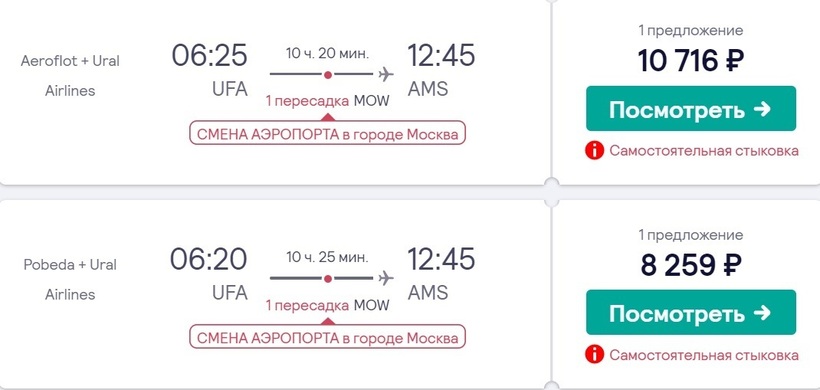Viewport: 820px width, 390px height.
Task: Click '1 пересадка' on the Aeroflot itinerary
Action: click(x=307, y=101)
